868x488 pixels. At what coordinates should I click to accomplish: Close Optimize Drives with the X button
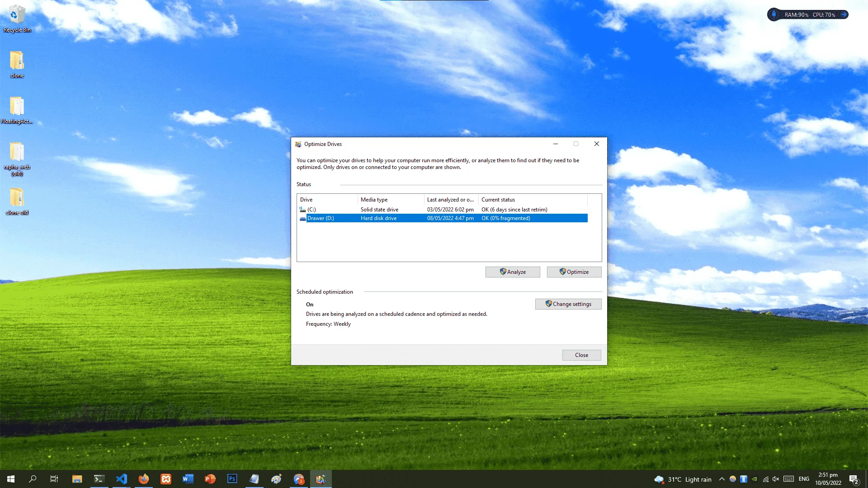(x=597, y=144)
